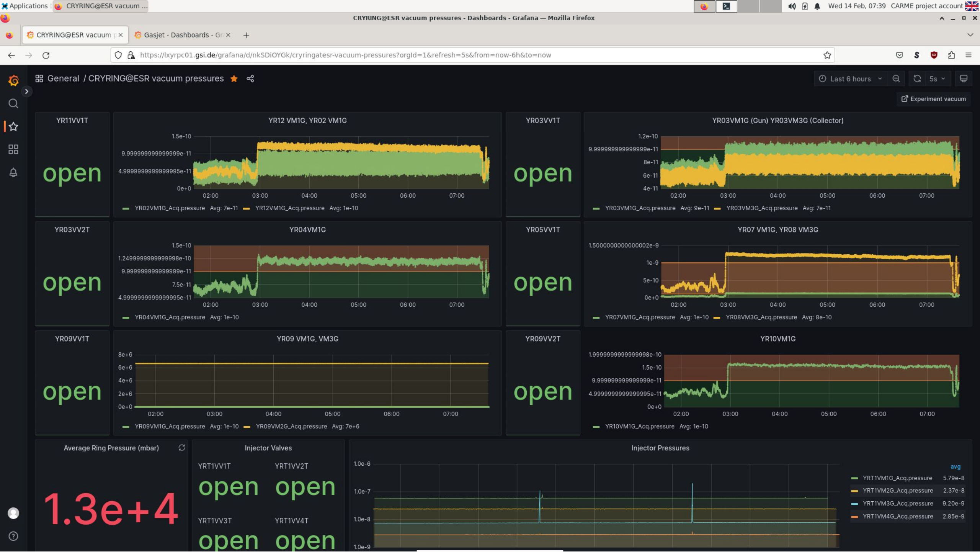Open the Starred dashboards sidebar icon
980x553 pixels.
[13, 127]
